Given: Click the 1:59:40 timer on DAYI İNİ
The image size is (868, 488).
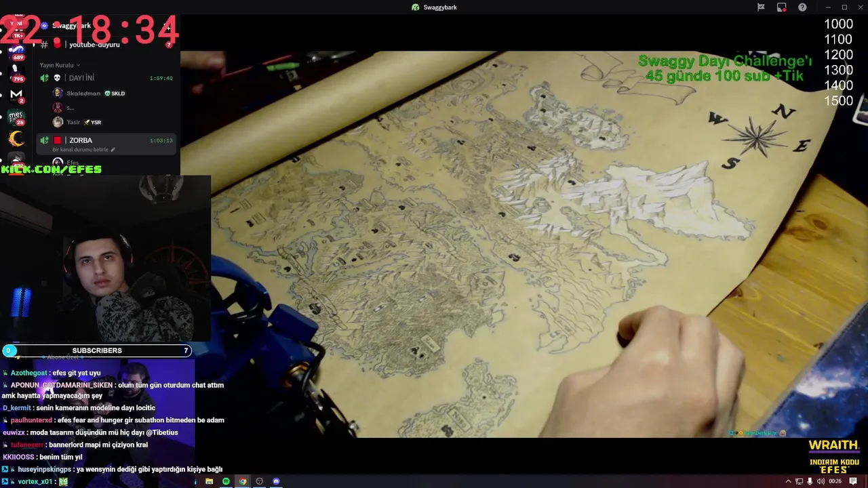Looking at the screenshot, I should pyautogui.click(x=161, y=78).
